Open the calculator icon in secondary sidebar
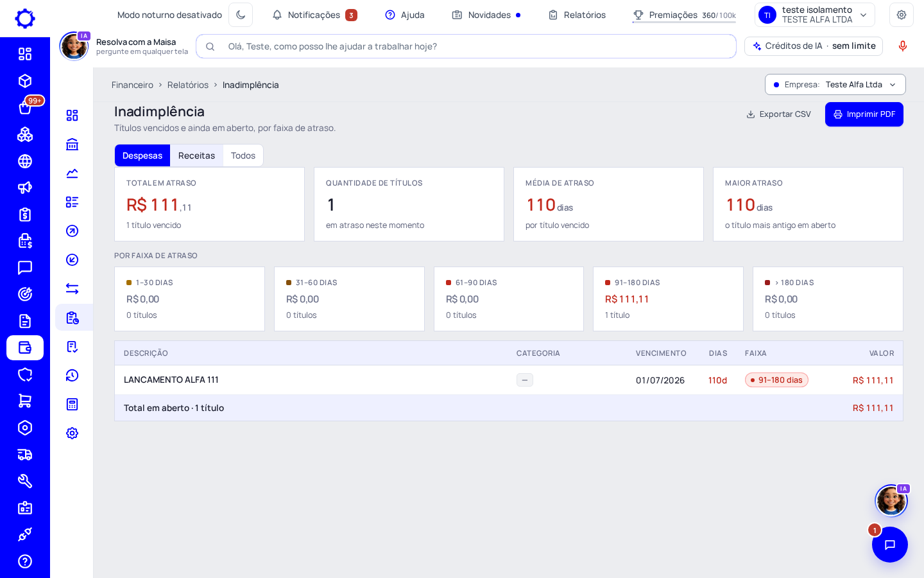This screenshot has height=578, width=924. tap(73, 404)
